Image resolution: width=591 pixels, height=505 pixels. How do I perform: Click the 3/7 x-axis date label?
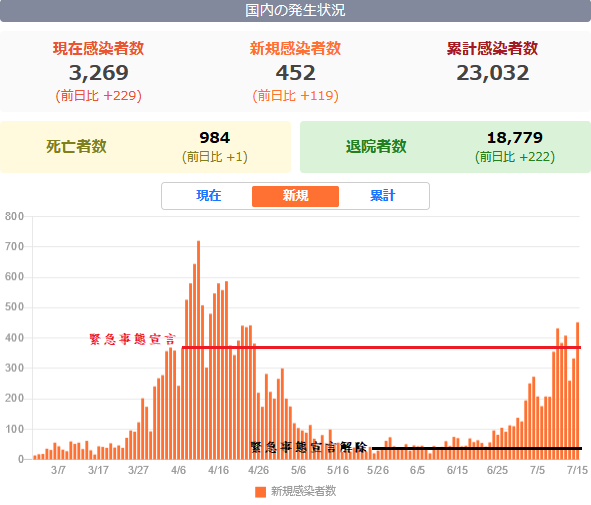coord(58,470)
